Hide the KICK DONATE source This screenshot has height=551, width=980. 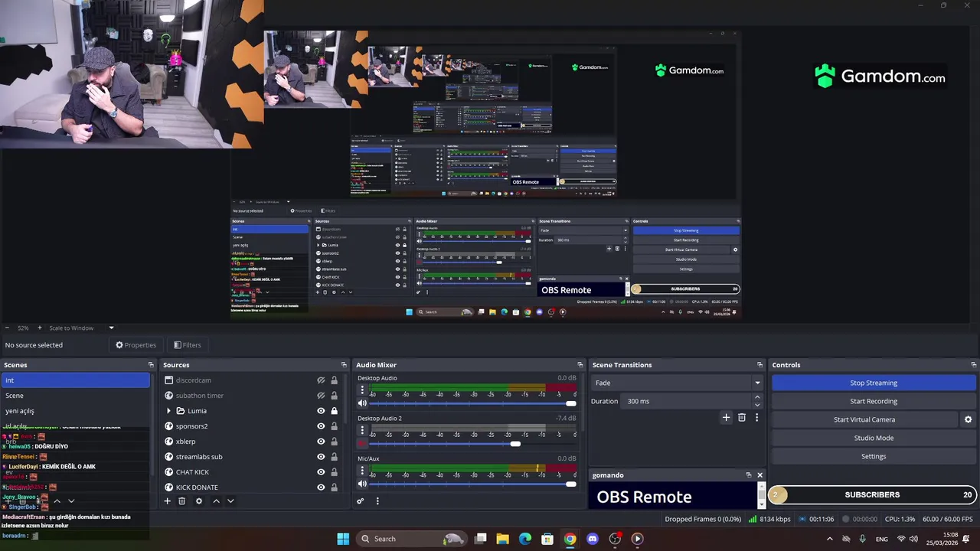321,487
